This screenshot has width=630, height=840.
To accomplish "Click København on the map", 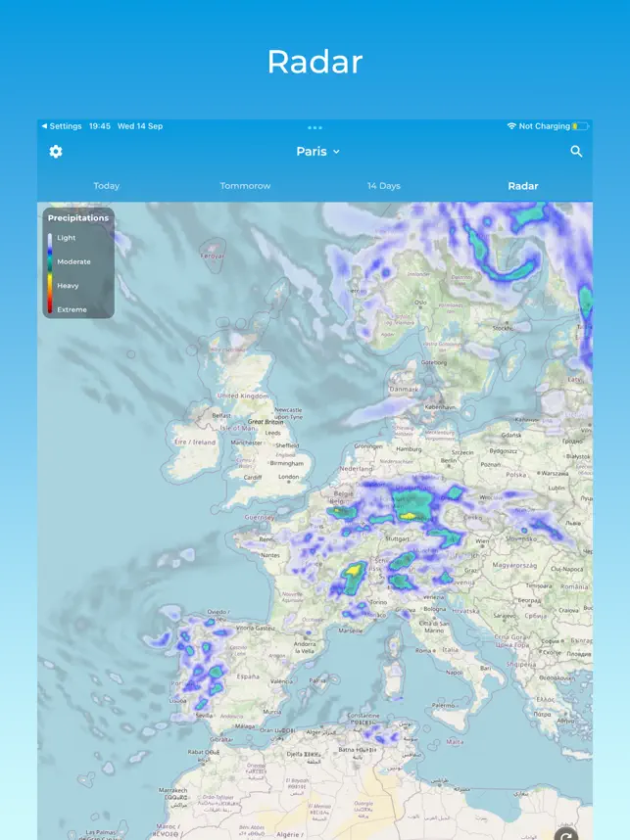I will 440,407.
